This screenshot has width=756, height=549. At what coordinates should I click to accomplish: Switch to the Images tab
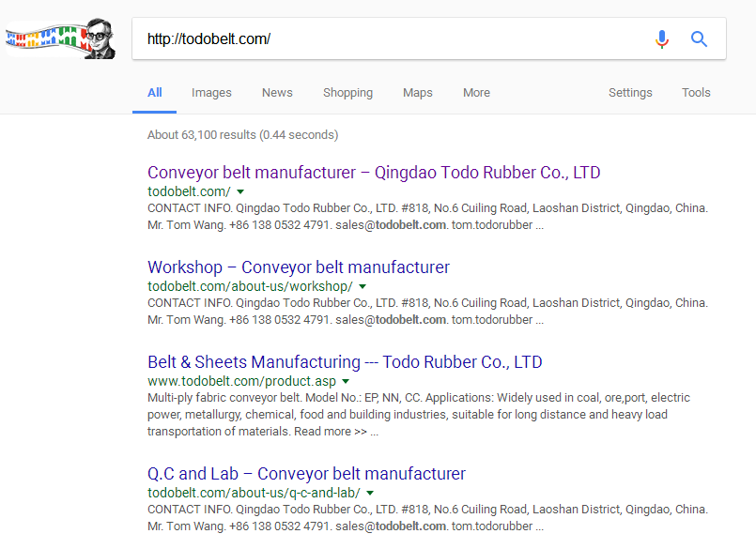pos(211,93)
